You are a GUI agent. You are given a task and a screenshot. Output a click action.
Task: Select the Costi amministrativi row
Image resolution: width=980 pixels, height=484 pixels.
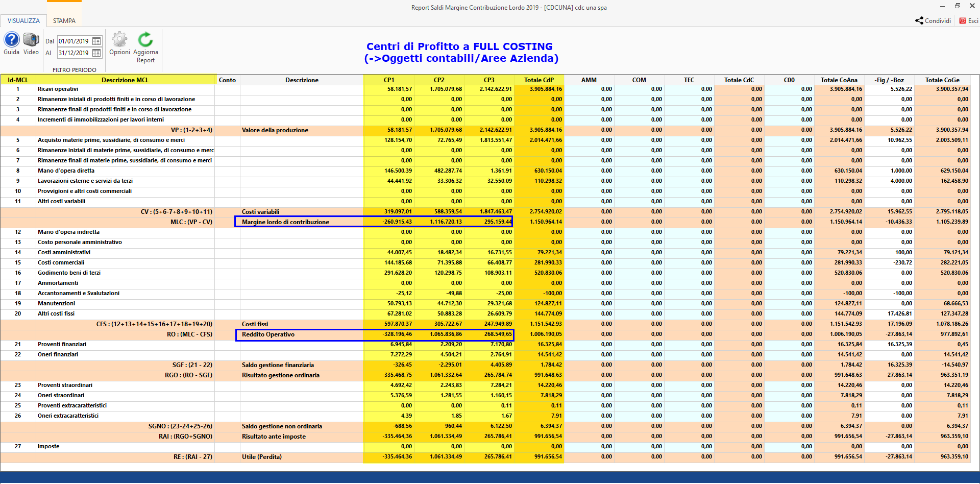coord(485,253)
